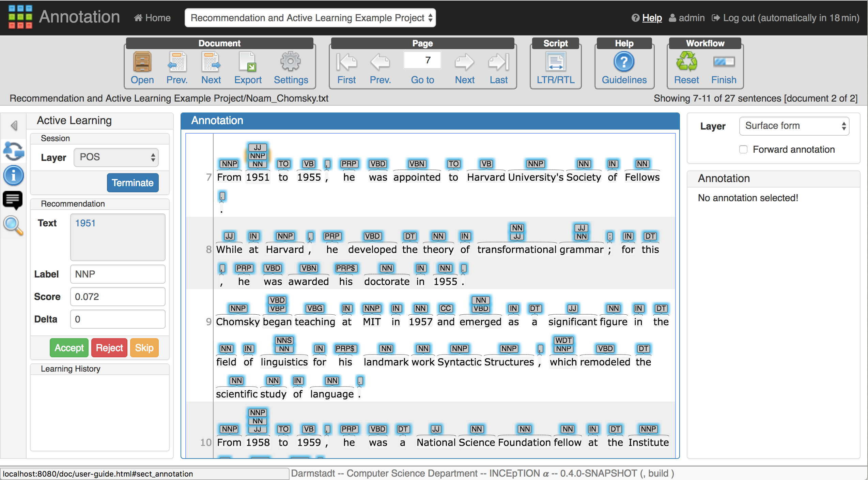Click the Help question mark icon
This screenshot has width=868, height=480.
(635, 18)
